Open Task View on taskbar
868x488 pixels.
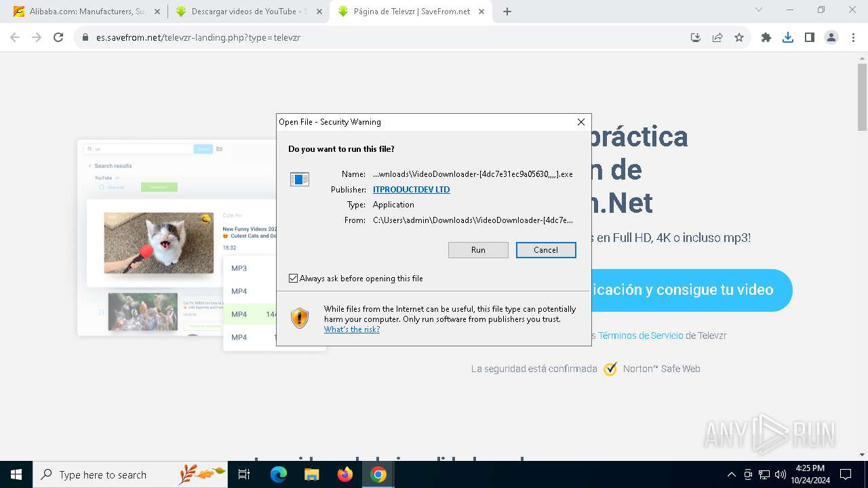[x=244, y=474]
